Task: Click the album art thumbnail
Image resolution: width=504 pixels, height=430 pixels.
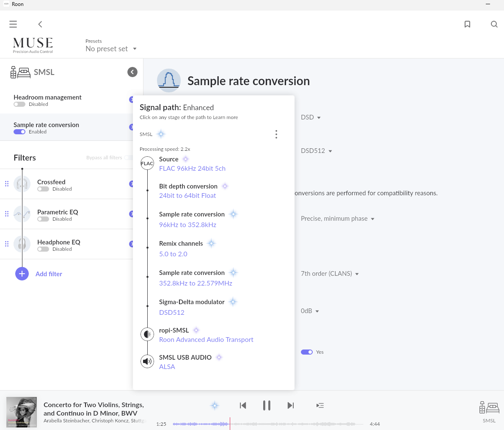Action: (x=22, y=412)
